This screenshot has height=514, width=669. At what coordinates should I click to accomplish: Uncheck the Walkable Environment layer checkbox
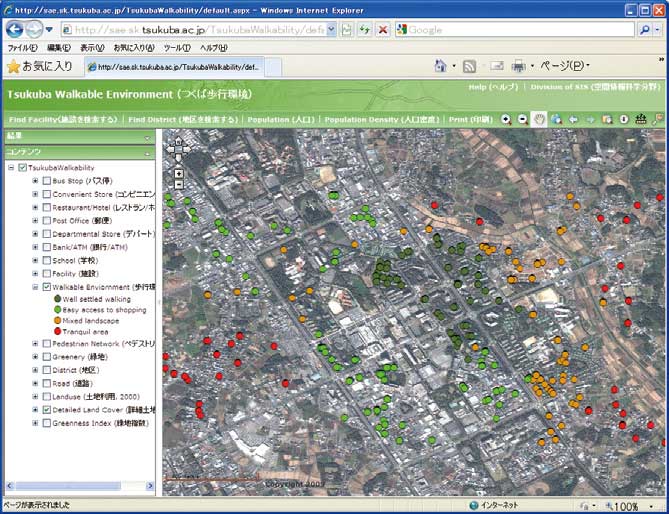47,287
